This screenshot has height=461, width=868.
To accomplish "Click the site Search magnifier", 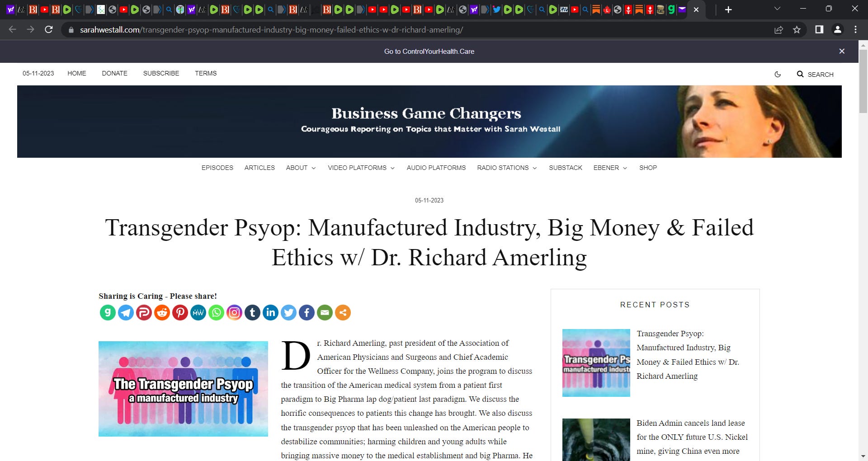I will click(x=800, y=74).
